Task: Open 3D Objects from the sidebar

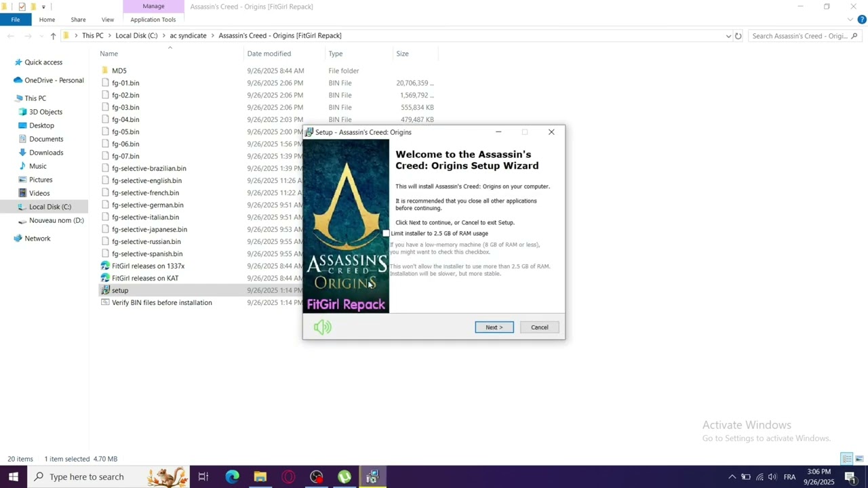Action: click(45, 112)
